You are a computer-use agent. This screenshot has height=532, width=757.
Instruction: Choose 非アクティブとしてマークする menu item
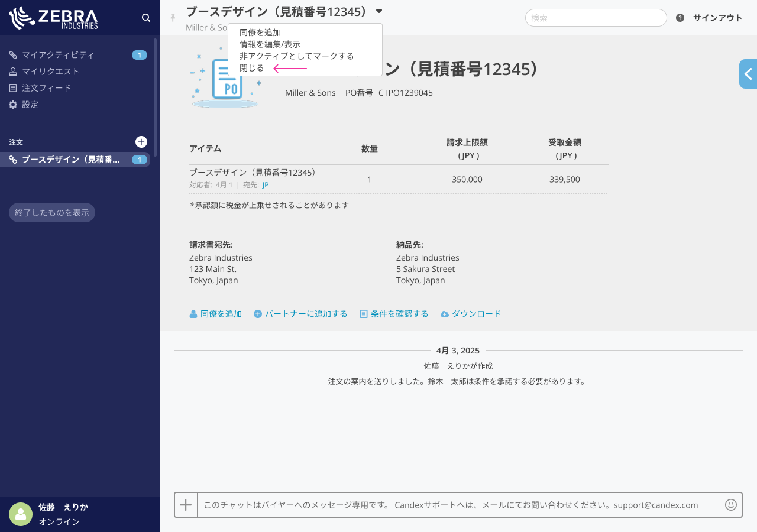pos(296,56)
